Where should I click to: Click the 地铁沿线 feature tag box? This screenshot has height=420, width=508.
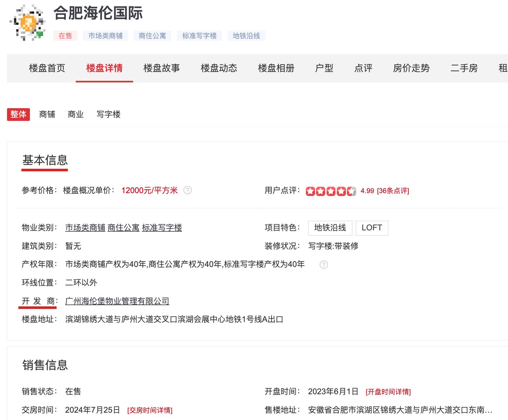click(x=330, y=228)
